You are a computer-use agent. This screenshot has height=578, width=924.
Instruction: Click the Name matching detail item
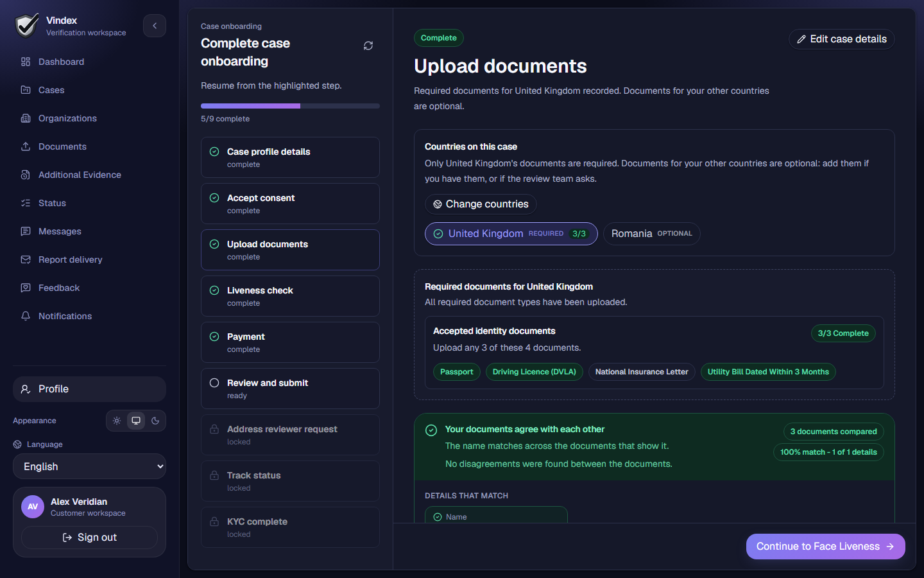click(x=496, y=515)
